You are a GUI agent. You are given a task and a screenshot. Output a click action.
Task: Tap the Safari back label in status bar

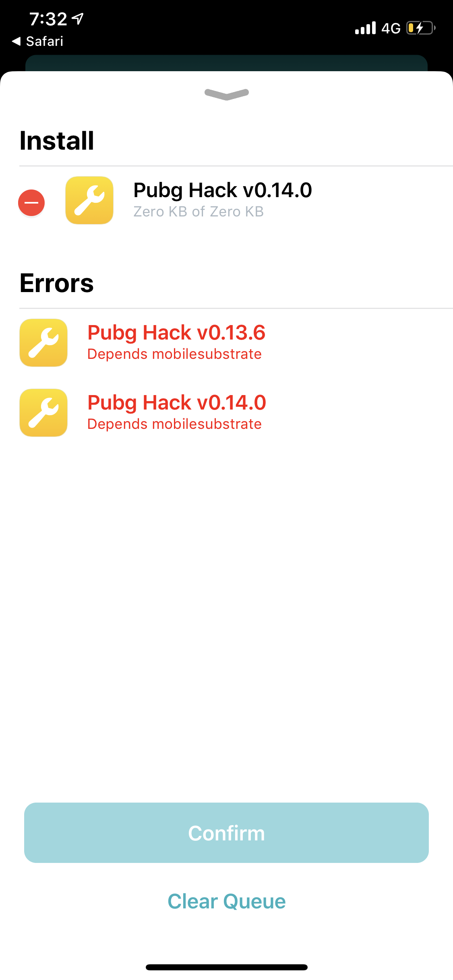point(45,41)
